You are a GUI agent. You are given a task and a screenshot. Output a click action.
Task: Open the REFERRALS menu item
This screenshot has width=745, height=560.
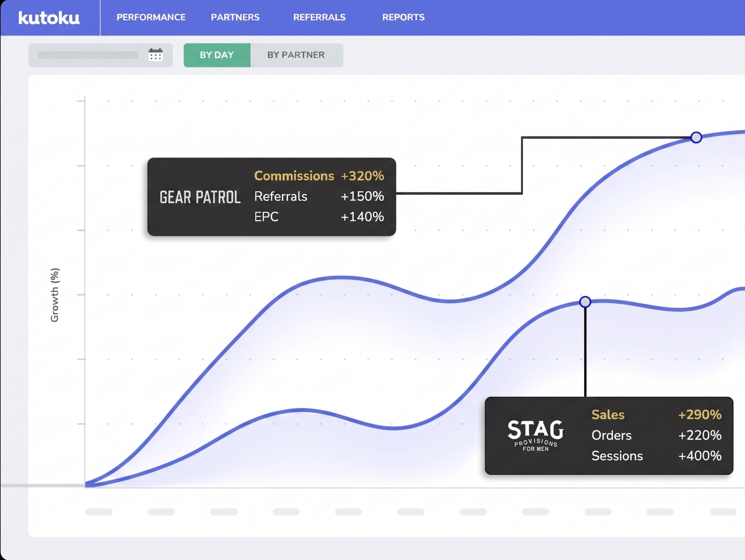(x=319, y=17)
